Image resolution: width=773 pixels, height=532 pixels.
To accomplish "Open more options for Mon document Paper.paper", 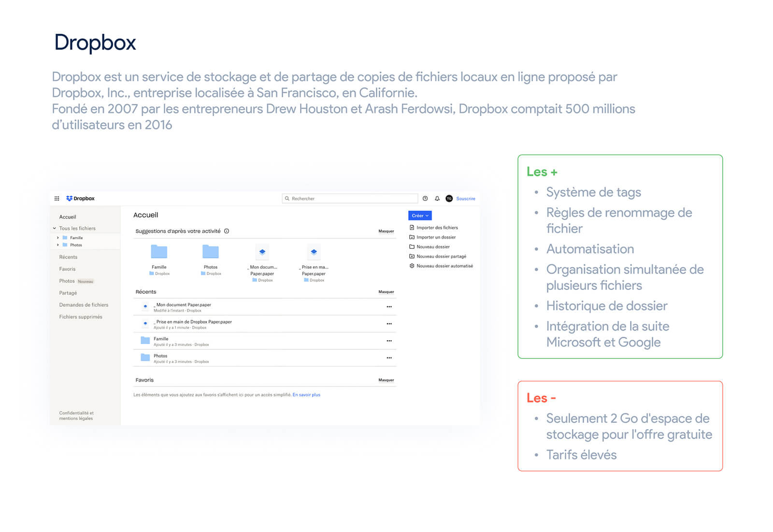I will pyautogui.click(x=389, y=307).
